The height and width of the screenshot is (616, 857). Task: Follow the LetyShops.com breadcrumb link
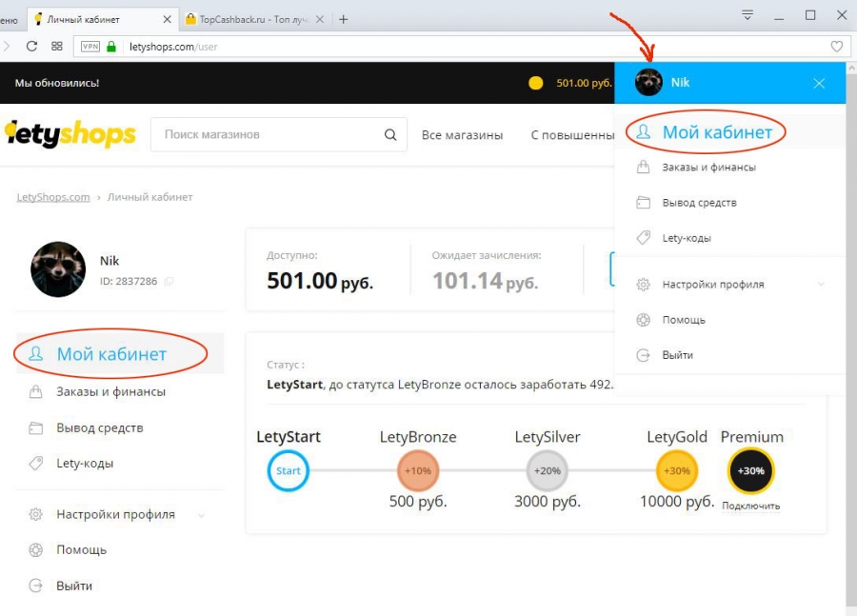53,197
